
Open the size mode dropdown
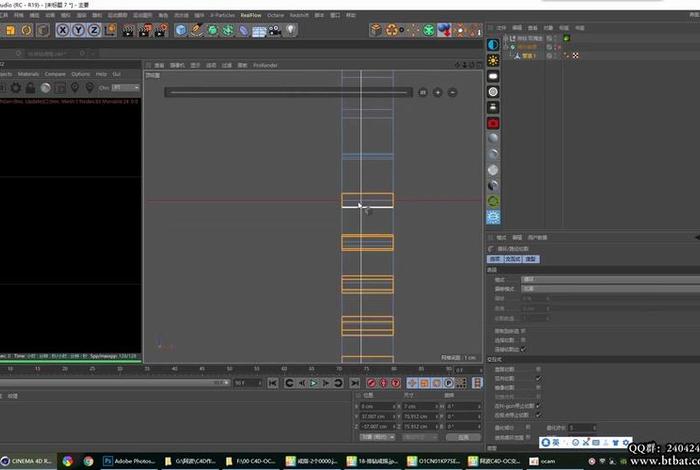point(420,437)
